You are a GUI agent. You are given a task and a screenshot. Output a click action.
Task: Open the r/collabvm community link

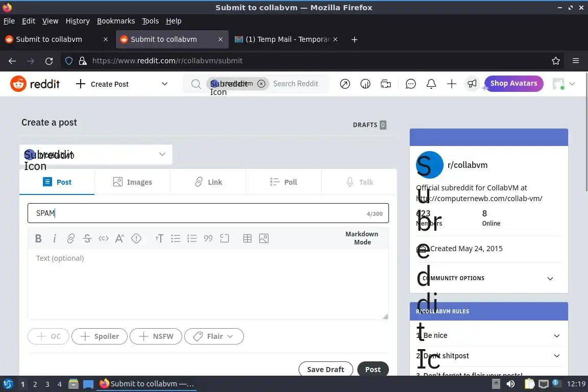click(467, 165)
